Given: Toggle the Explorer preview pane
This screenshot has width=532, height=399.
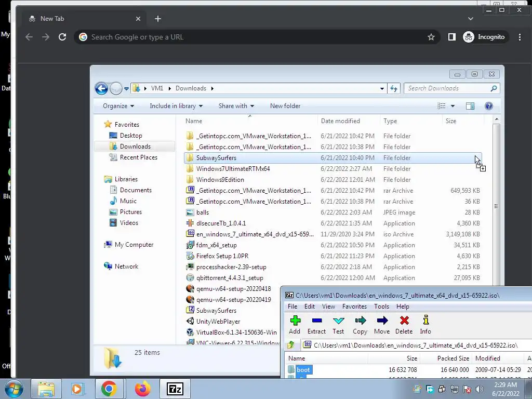Looking at the screenshot, I should (470, 106).
